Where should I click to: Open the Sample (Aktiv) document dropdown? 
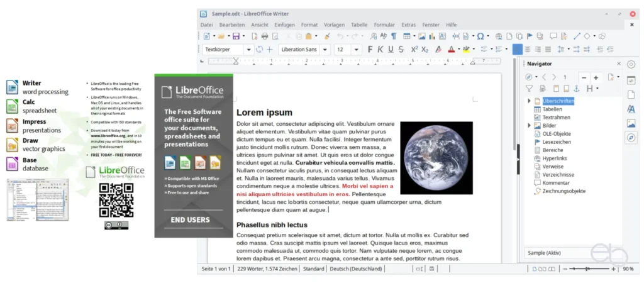pyautogui.click(x=572, y=253)
